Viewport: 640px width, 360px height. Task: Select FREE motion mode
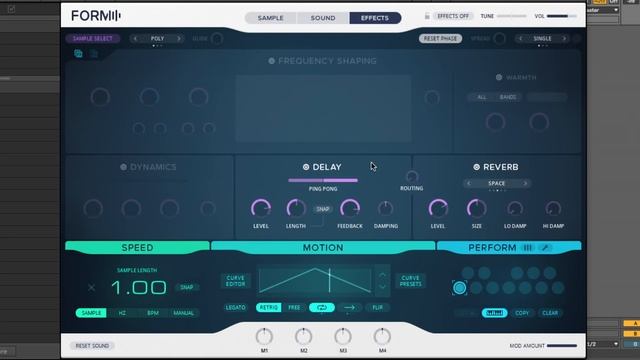click(x=294, y=307)
